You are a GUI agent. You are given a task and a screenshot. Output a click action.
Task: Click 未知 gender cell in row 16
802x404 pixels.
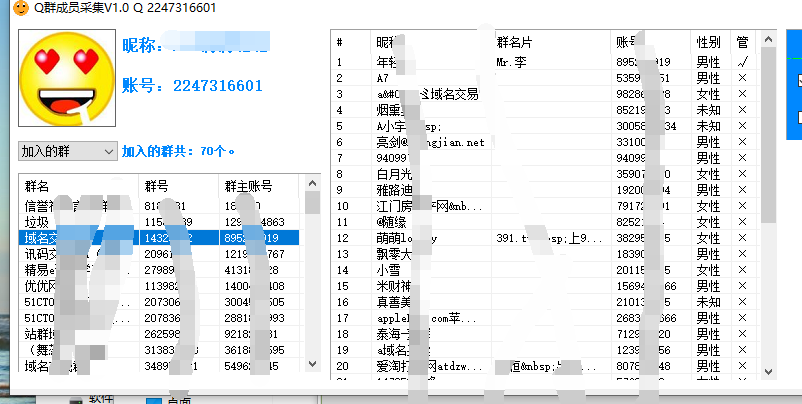(708, 302)
